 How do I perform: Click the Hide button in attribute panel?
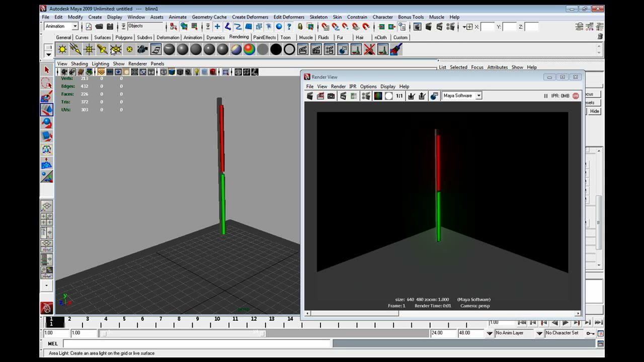[595, 111]
